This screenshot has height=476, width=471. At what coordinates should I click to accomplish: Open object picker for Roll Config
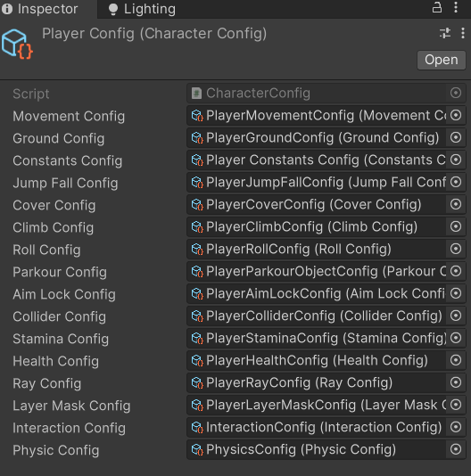coord(456,249)
